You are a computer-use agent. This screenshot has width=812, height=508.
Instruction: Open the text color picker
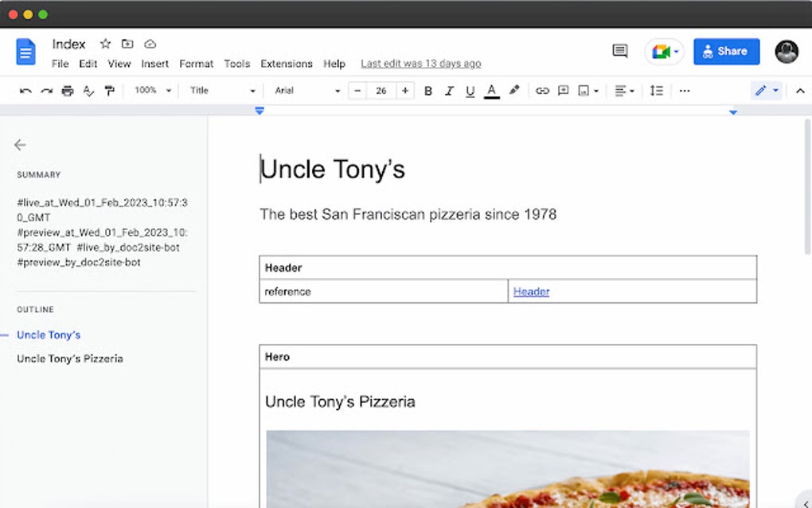click(492, 90)
